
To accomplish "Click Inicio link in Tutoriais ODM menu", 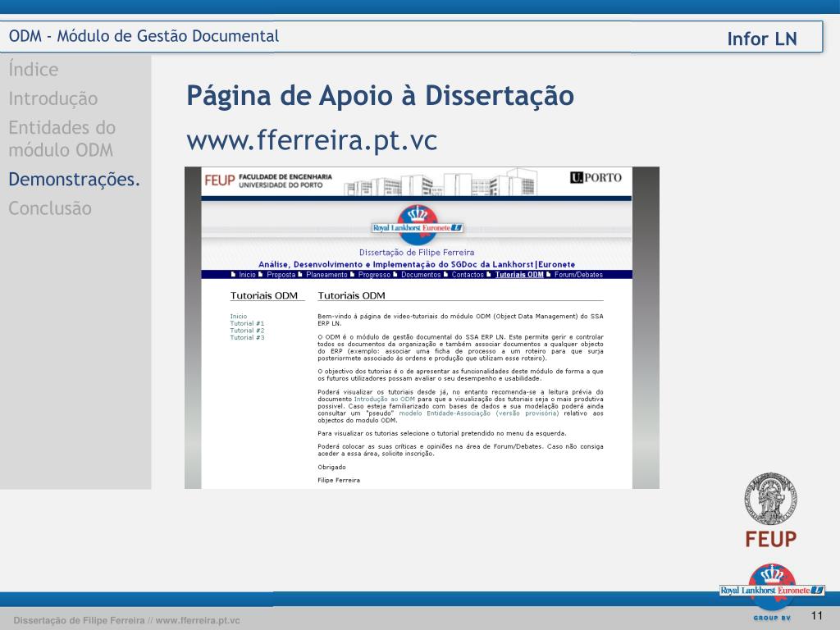I will click(x=239, y=316).
